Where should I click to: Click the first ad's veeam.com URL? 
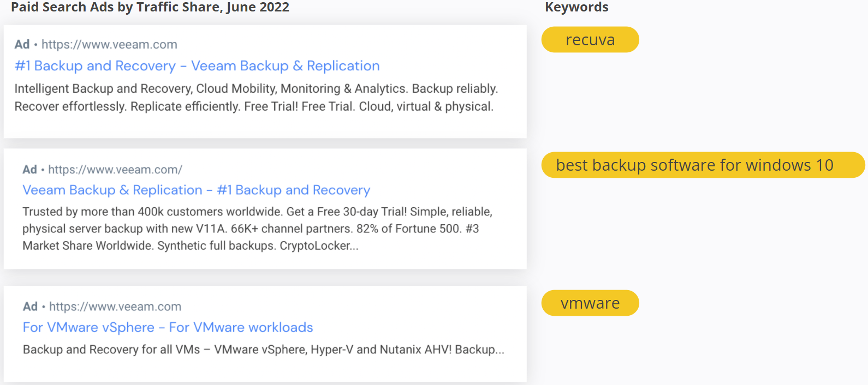tap(109, 45)
